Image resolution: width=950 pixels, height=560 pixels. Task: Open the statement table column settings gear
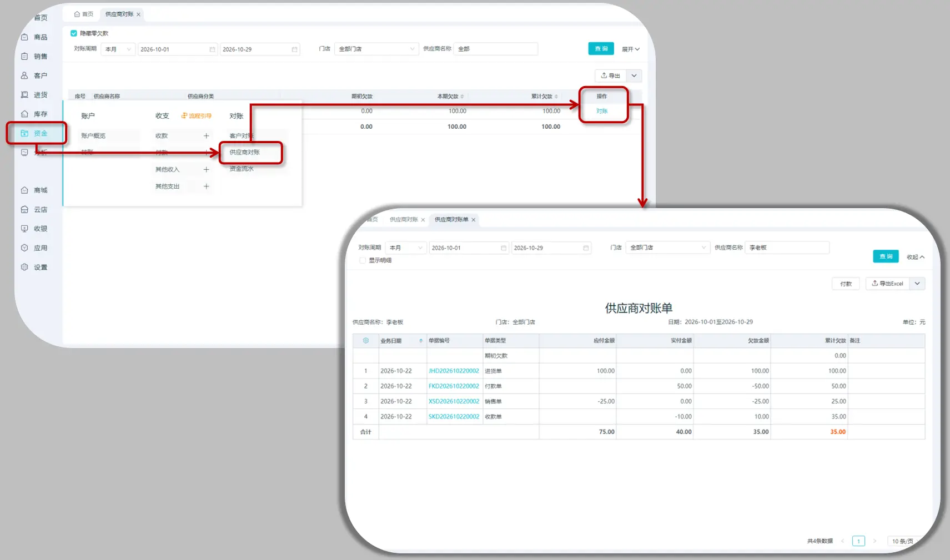point(365,341)
